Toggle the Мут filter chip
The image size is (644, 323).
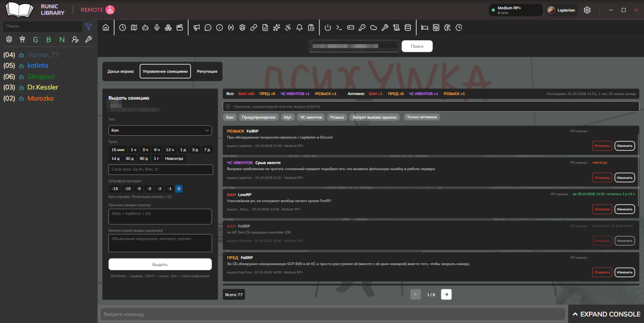click(x=288, y=117)
